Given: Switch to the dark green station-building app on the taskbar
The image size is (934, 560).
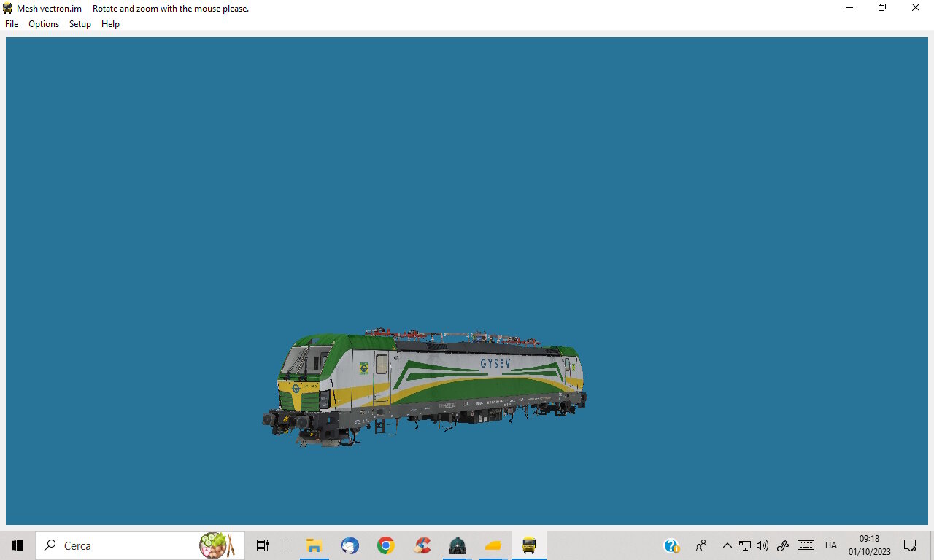Looking at the screenshot, I should pyautogui.click(x=458, y=545).
